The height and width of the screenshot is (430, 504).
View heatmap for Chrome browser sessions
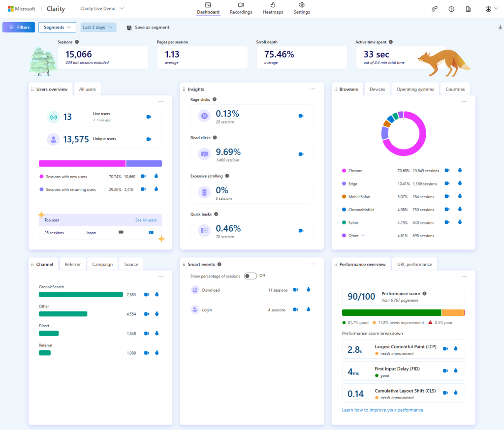(x=460, y=170)
